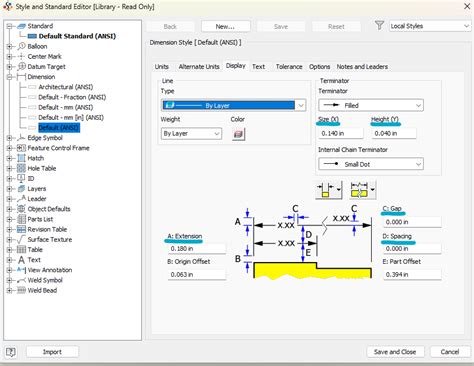This screenshot has height=366, width=474.
Task: Click the chain dimension break icon button
Action: point(362,190)
